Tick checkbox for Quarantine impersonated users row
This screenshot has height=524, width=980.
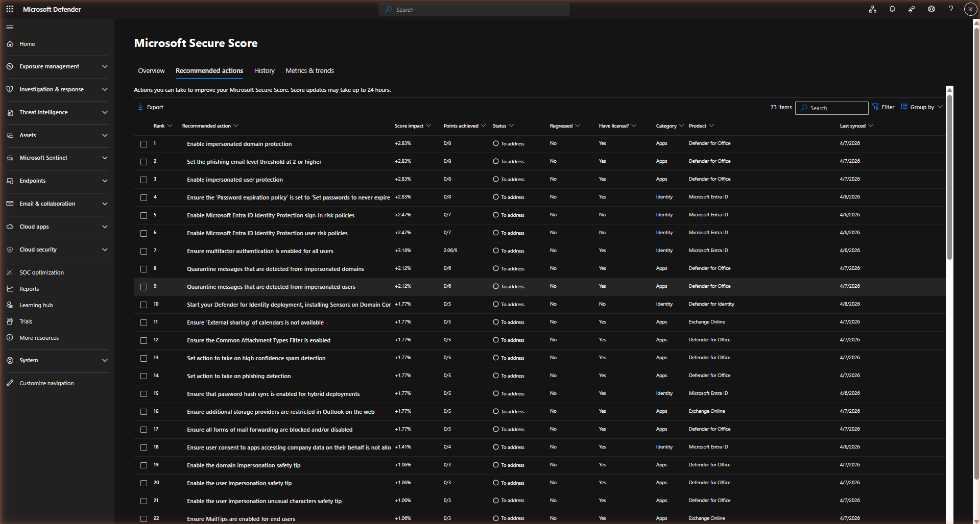click(144, 287)
